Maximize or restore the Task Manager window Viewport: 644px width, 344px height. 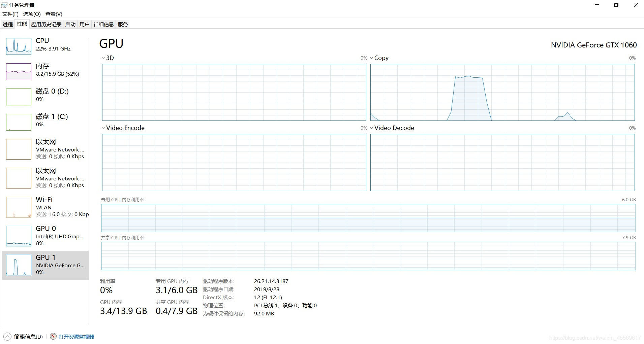click(616, 5)
